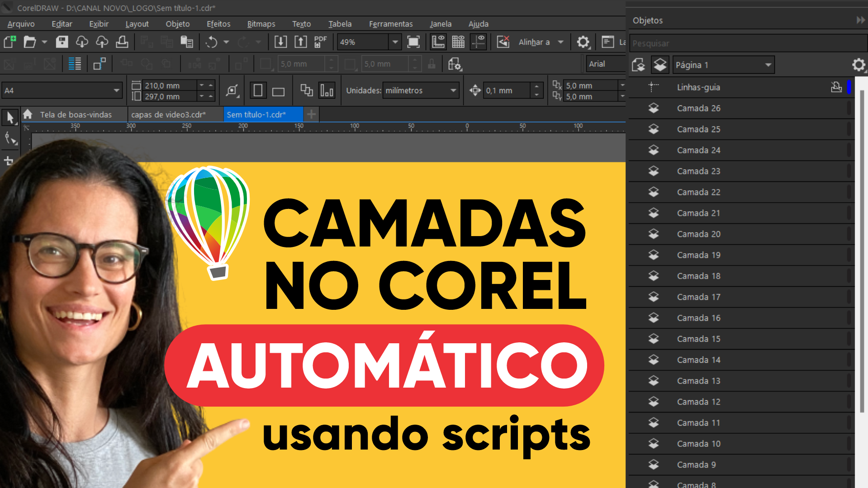Click the Publish to PDF icon
868x488 pixels.
(320, 42)
